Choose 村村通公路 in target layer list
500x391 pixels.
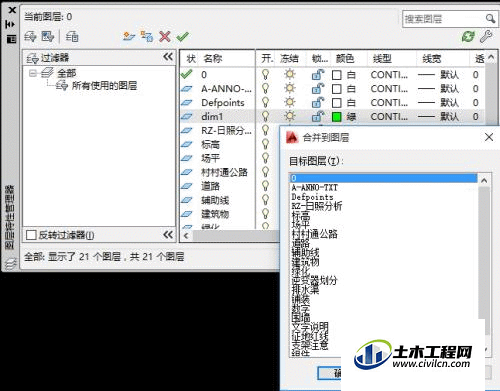(x=314, y=234)
